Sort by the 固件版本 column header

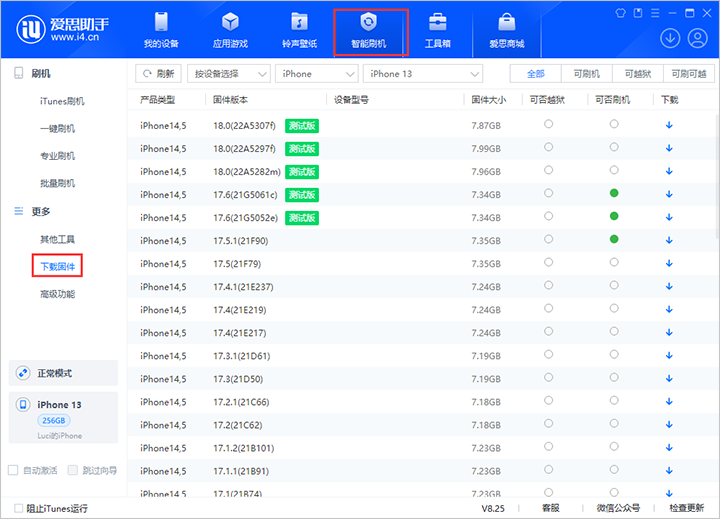[231, 100]
